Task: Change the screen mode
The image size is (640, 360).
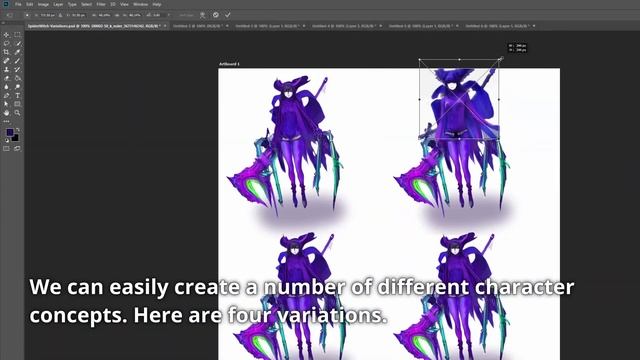Action: point(17,149)
